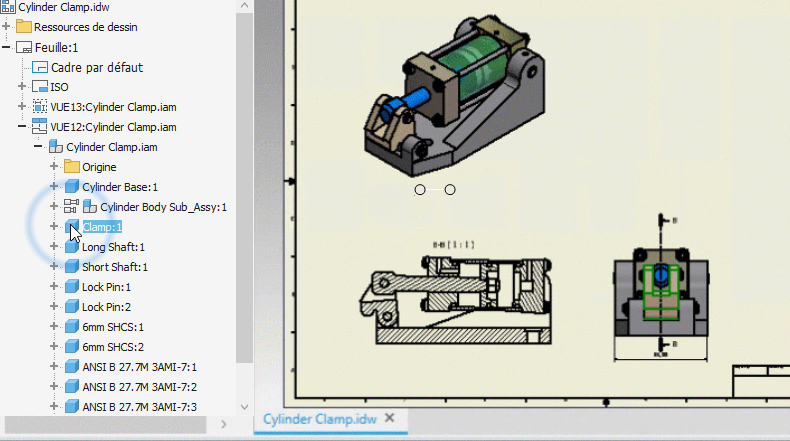
Task: Click the 6mm SHCS:2 part icon
Action: pyautogui.click(x=72, y=347)
